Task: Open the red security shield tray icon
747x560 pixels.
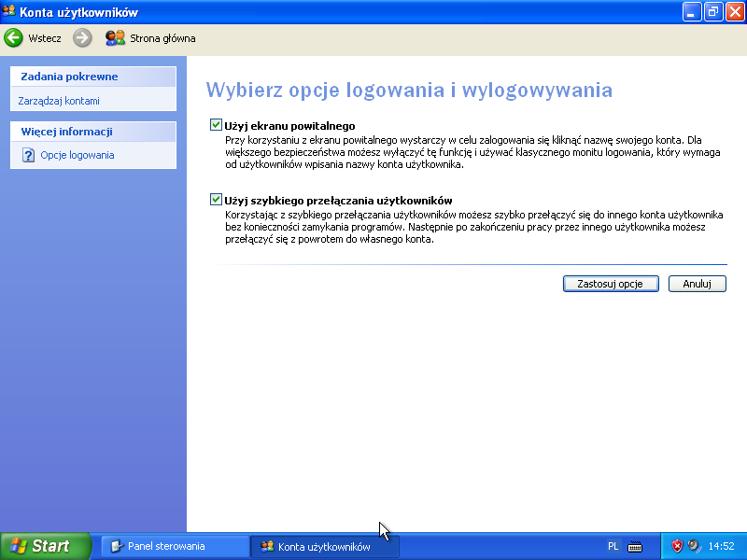Action: (x=677, y=546)
